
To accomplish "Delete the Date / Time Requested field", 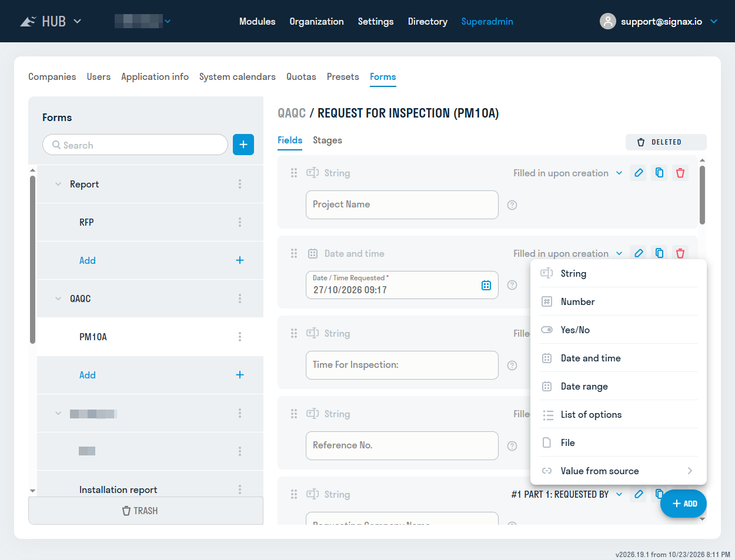I will click(680, 253).
